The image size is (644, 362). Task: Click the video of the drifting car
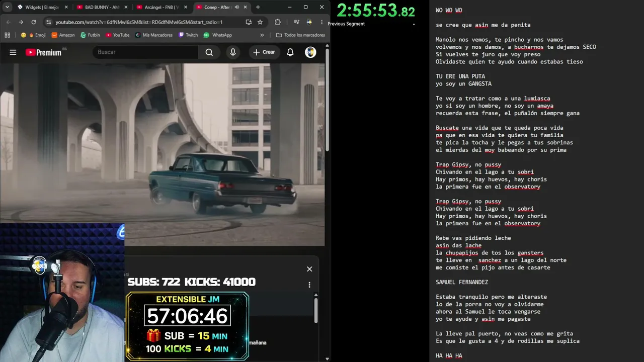pos(162,154)
